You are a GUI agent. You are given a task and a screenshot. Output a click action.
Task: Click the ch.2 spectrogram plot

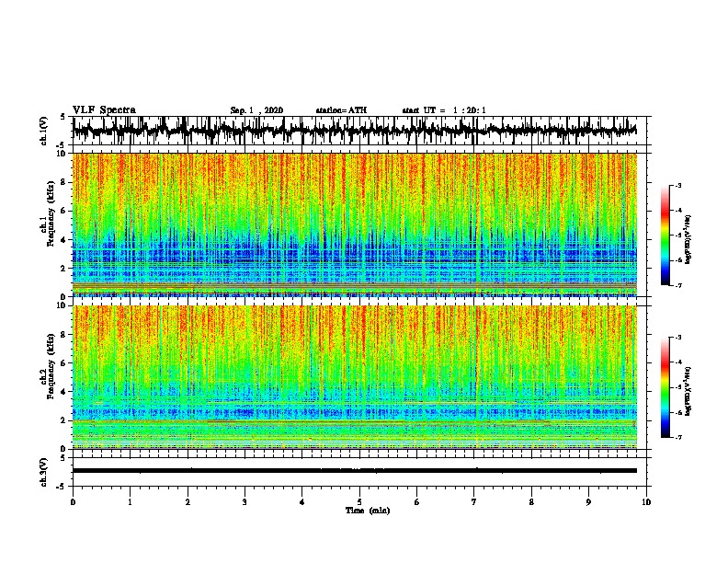354,377
